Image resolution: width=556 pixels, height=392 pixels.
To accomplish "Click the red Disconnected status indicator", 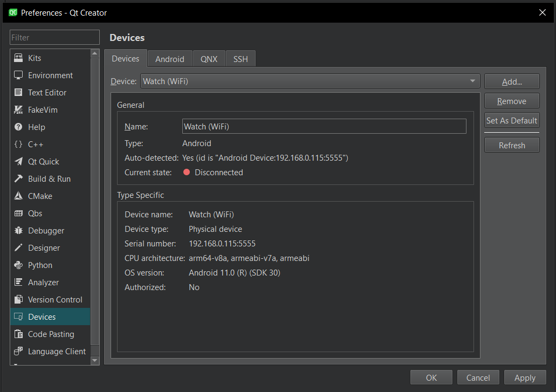I will click(187, 172).
